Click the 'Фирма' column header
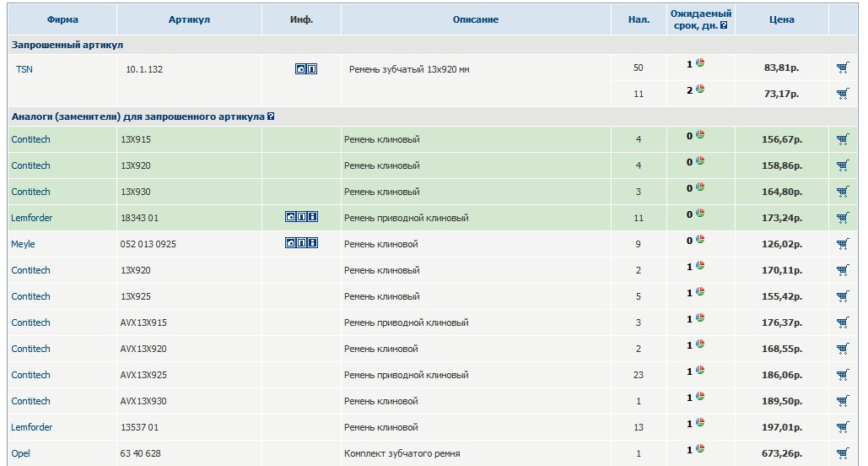 point(62,19)
